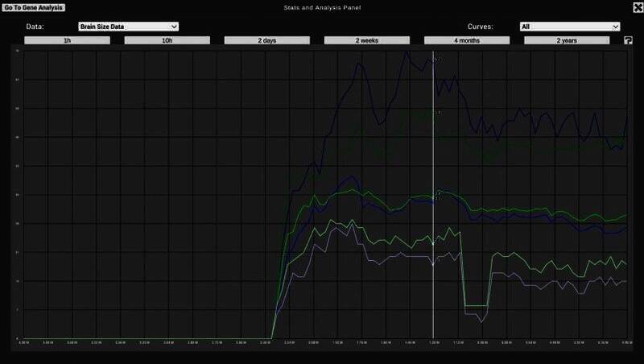
Task: Click the right end of the purple curve
Action: 625,281
